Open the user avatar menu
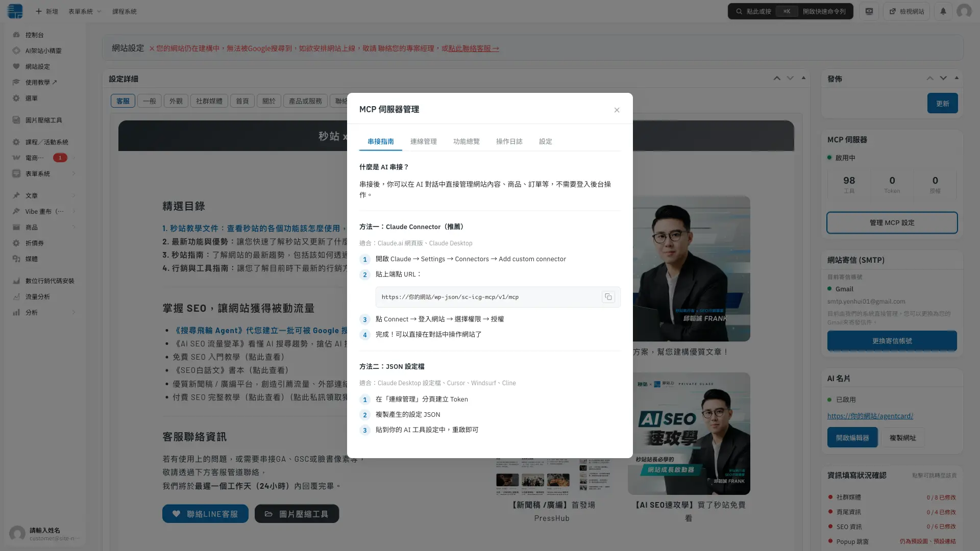980x551 pixels. 964,11
